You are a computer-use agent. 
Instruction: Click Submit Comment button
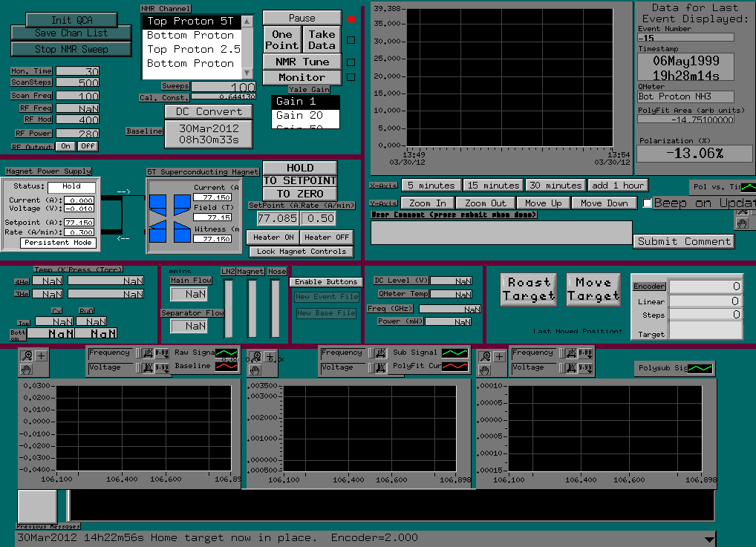(x=684, y=241)
